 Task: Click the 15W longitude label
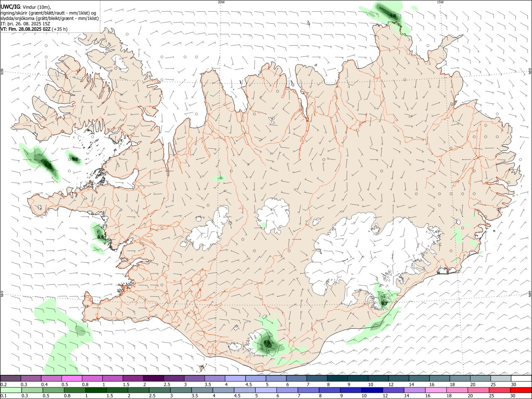click(440, 2)
